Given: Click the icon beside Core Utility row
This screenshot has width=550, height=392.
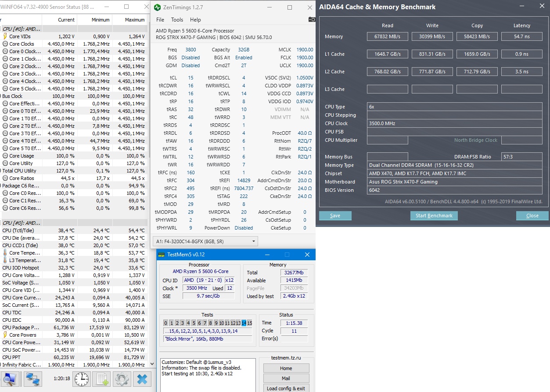Looking at the screenshot, I should click(5, 163).
